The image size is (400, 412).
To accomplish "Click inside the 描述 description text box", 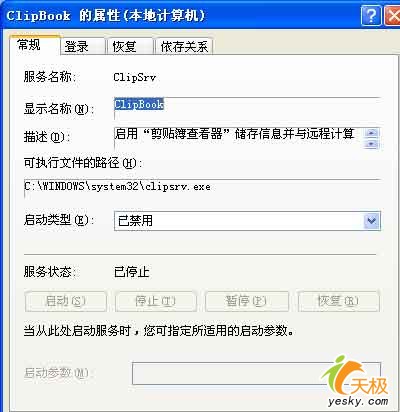I will coord(238,138).
